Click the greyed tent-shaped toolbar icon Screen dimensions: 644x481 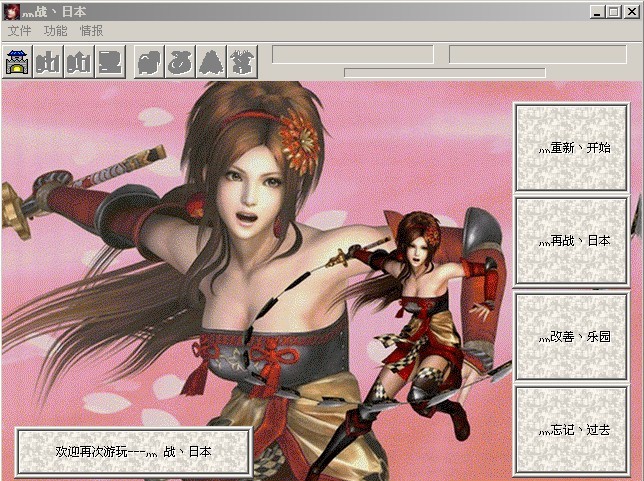(x=212, y=62)
